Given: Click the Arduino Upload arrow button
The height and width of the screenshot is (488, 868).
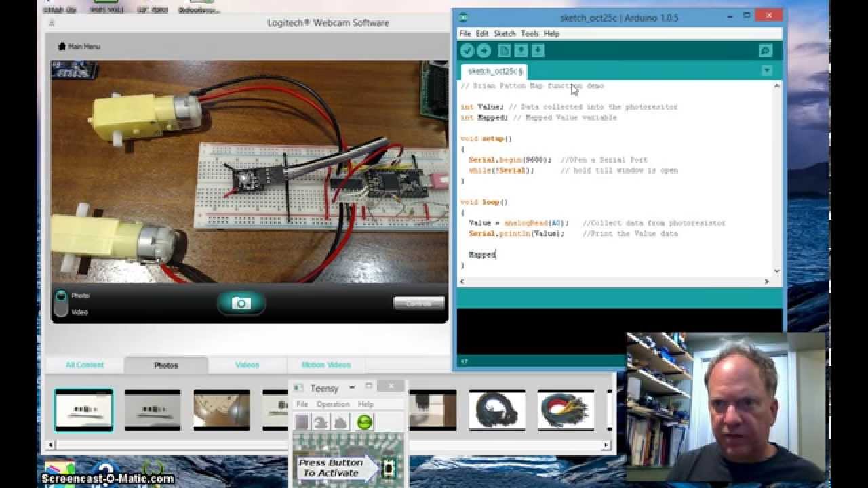Looking at the screenshot, I should click(x=484, y=51).
